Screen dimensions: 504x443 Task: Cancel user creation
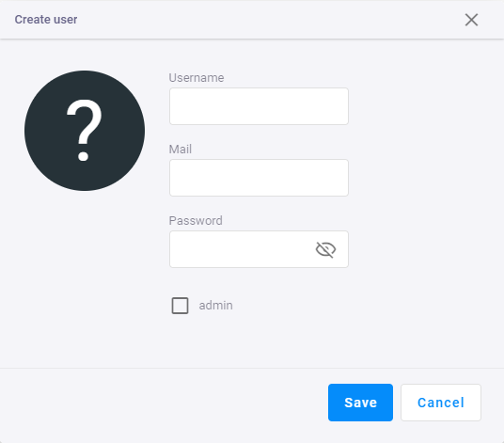click(441, 403)
